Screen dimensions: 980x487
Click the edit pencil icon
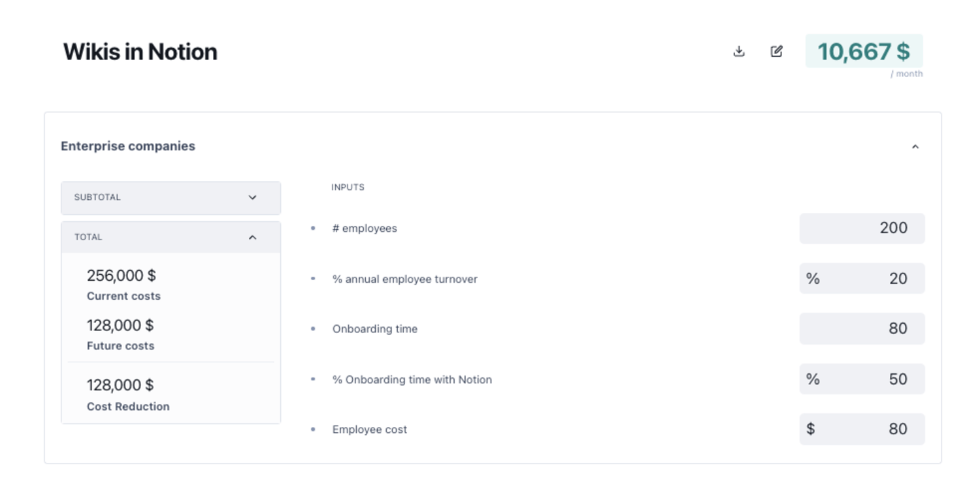coord(776,51)
